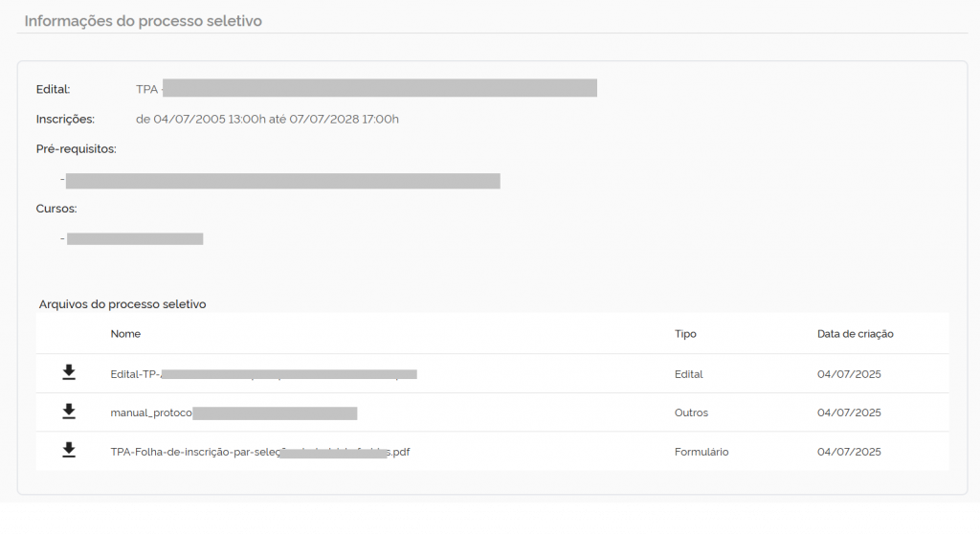Open the manual_protocolo file name

tap(234, 412)
